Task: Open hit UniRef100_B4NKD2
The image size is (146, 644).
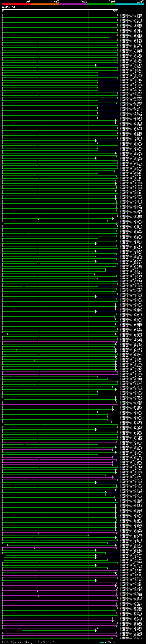Action: 131,422
